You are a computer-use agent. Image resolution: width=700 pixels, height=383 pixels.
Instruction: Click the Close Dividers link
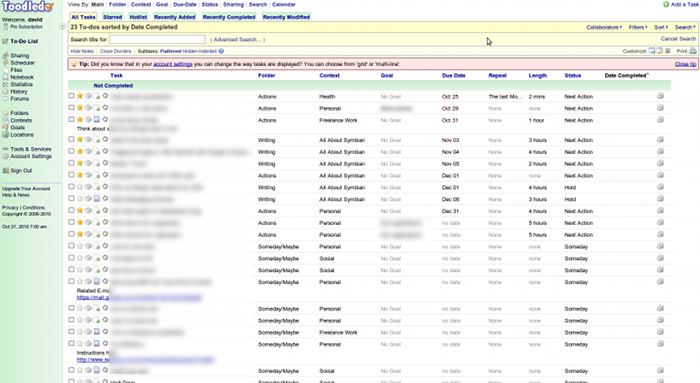(x=116, y=51)
